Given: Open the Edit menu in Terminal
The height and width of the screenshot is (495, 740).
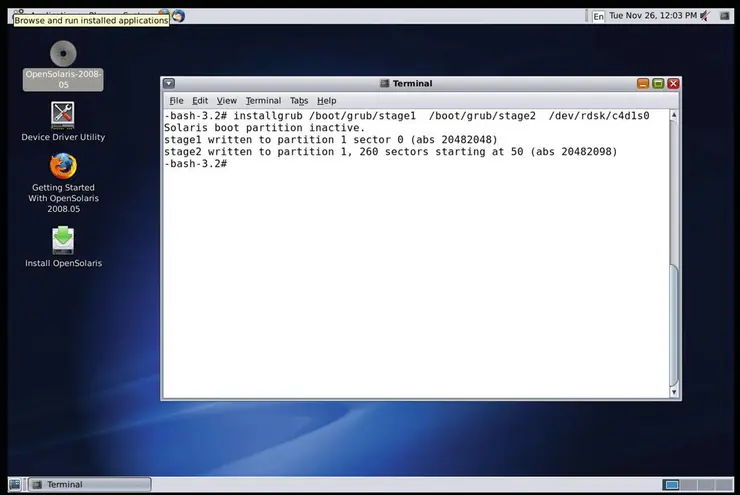Looking at the screenshot, I should tap(200, 101).
